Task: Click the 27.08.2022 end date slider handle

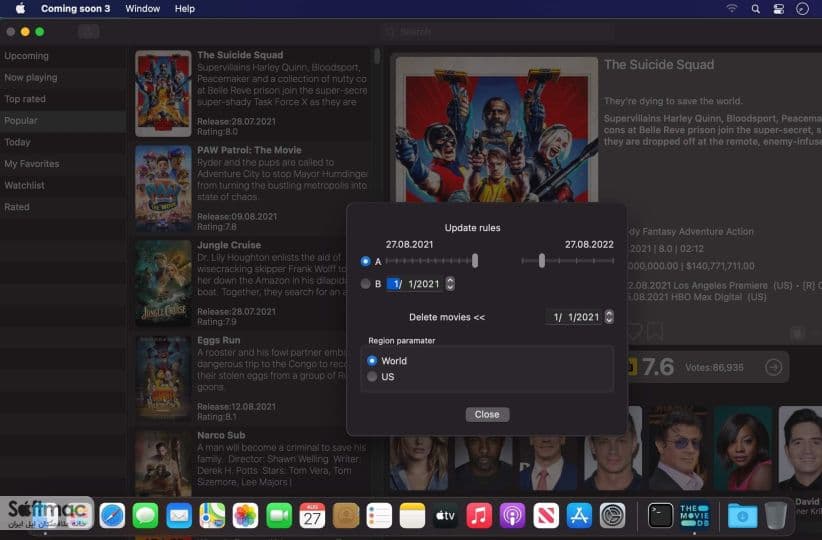Action: (x=542, y=261)
